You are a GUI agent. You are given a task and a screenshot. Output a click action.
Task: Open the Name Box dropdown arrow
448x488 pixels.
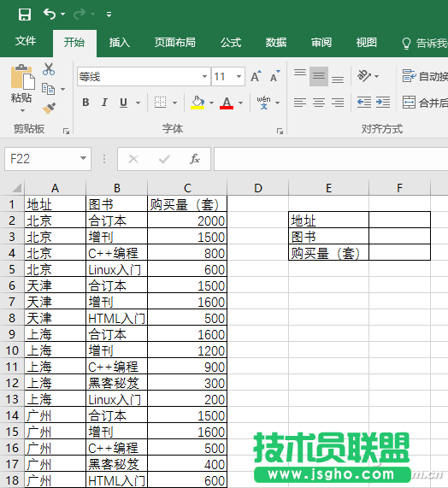point(84,158)
